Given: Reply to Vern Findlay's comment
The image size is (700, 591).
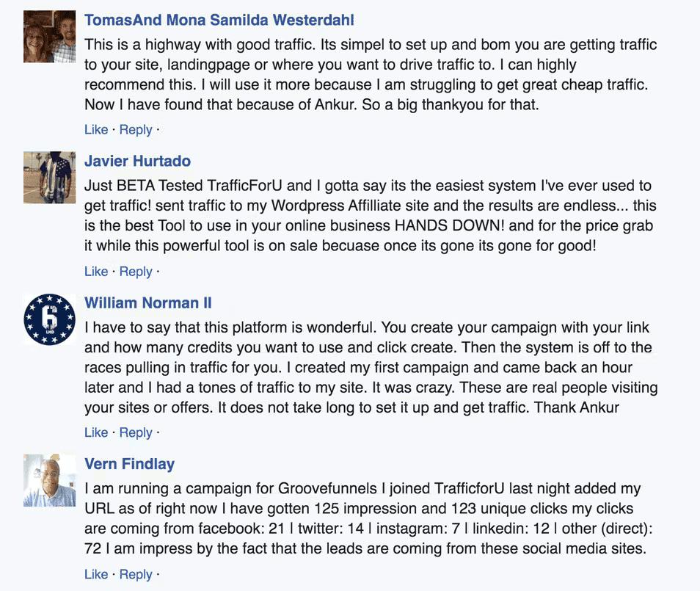Looking at the screenshot, I should coord(136,574).
